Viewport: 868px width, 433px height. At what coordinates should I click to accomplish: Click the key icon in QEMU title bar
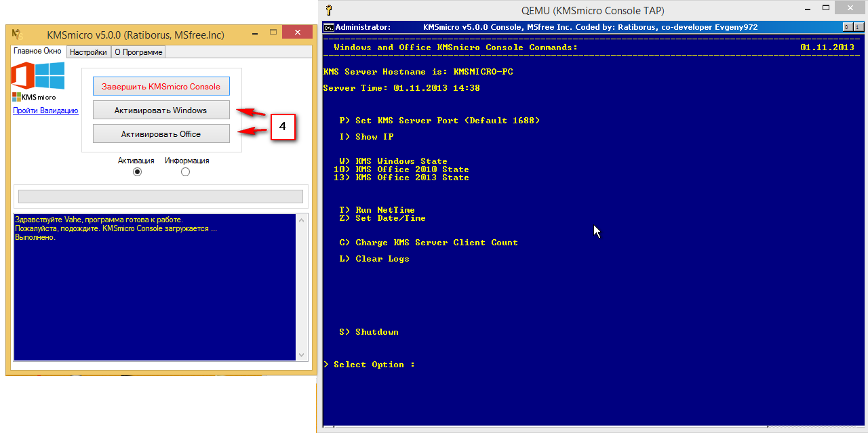click(329, 10)
